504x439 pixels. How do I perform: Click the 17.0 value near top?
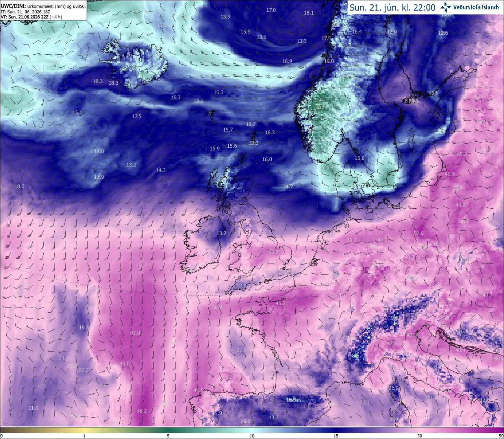point(271,10)
